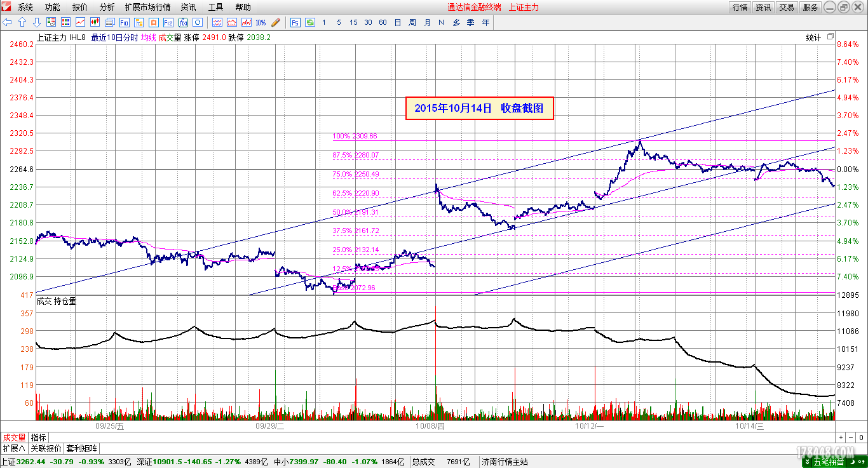The height and width of the screenshot is (468, 868).
Task: Open the news document icon in toolbar
Action: [x=109, y=22]
